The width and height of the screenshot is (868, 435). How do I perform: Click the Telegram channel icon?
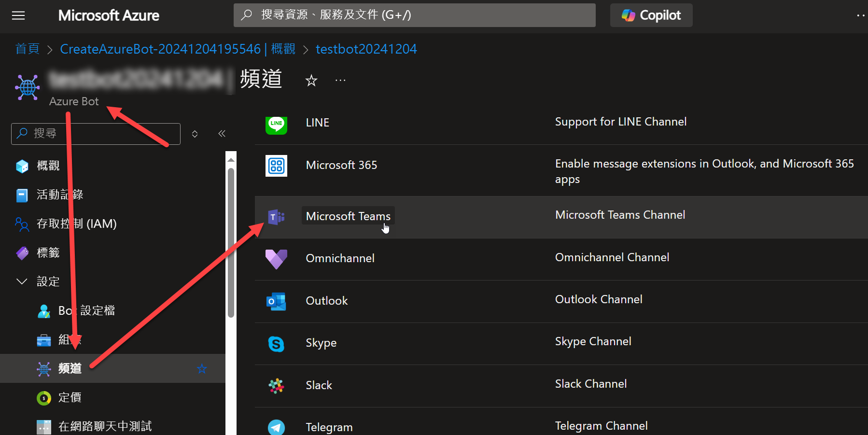276,427
